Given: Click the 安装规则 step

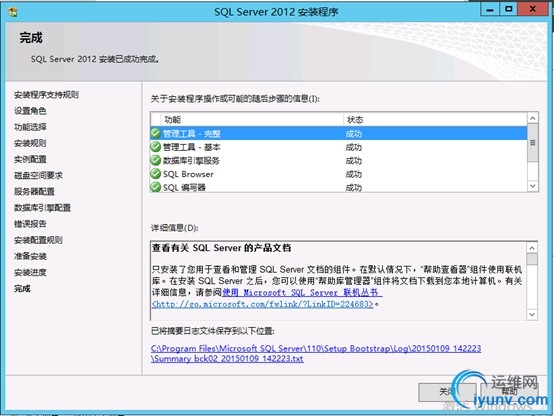Looking at the screenshot, I should click(30, 143).
